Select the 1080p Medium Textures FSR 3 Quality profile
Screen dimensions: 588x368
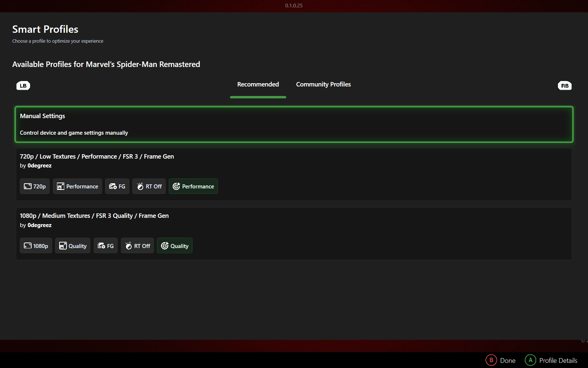[294, 234]
